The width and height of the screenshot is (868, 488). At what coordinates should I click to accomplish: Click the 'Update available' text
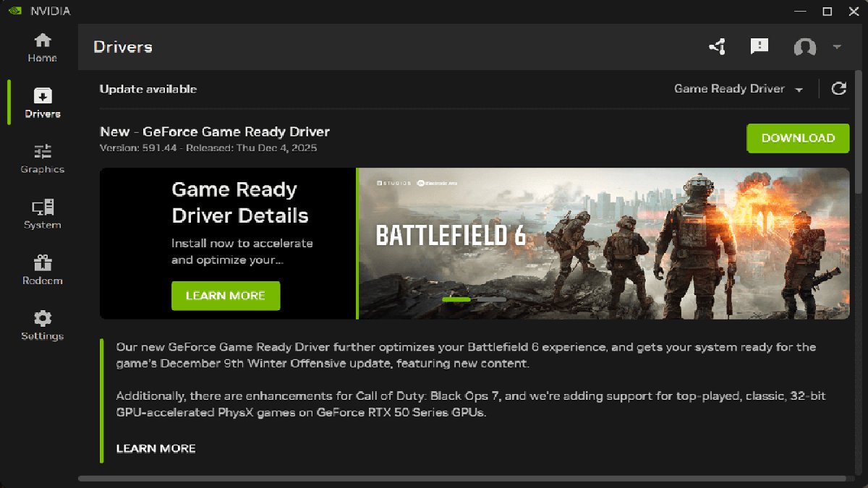click(148, 89)
